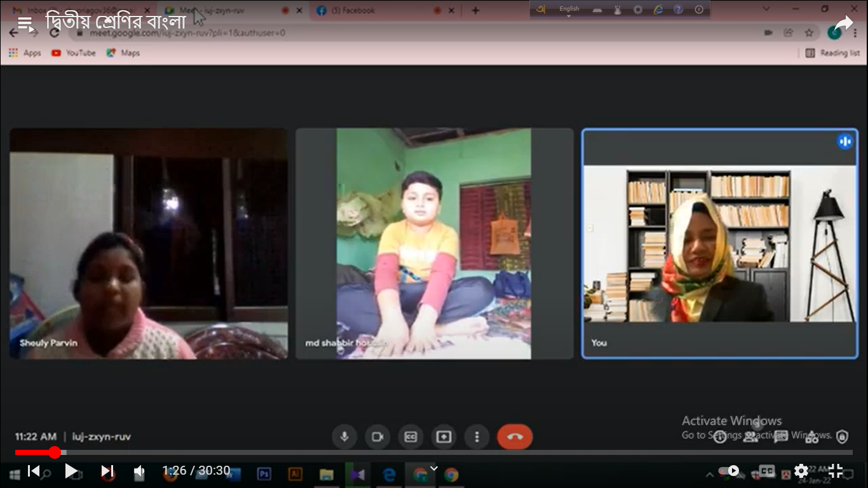Open the Reading list
Screen dimensions: 868x488
click(832, 53)
